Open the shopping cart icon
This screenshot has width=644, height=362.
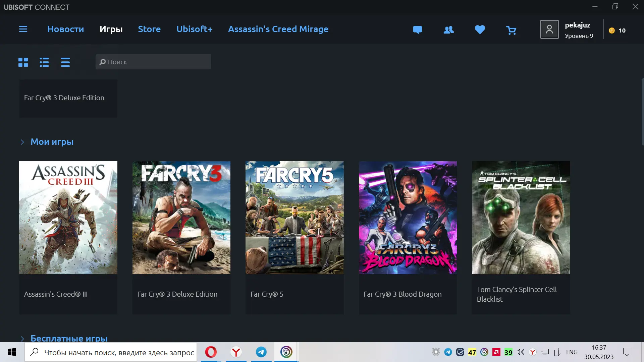[511, 31]
